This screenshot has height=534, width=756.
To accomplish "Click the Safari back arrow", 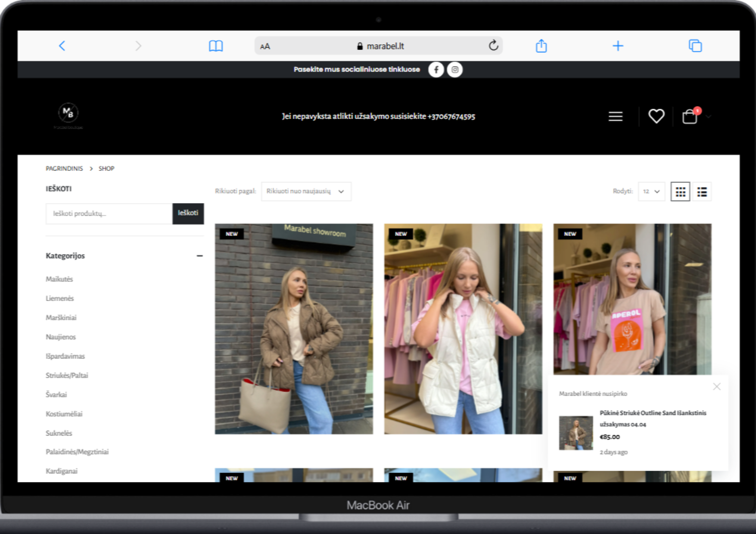I will pyautogui.click(x=62, y=46).
